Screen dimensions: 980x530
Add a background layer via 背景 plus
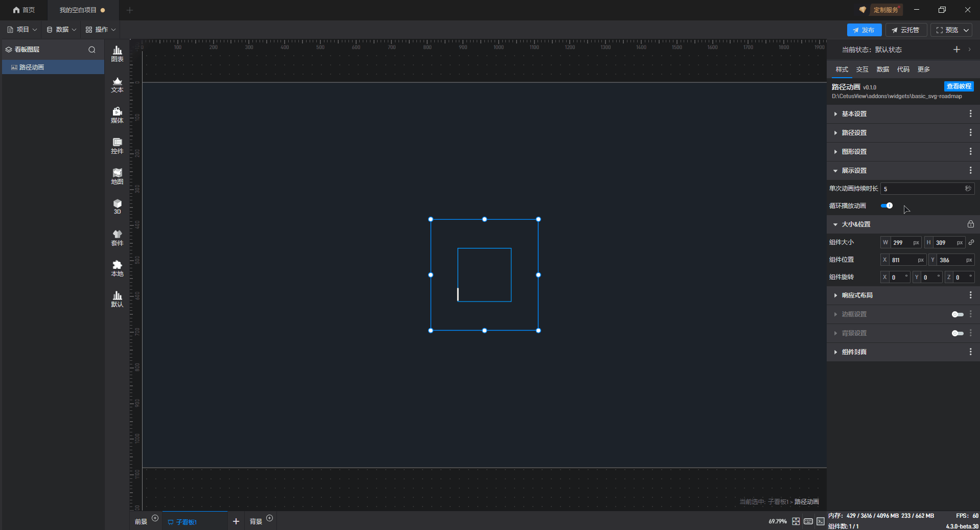point(269,518)
